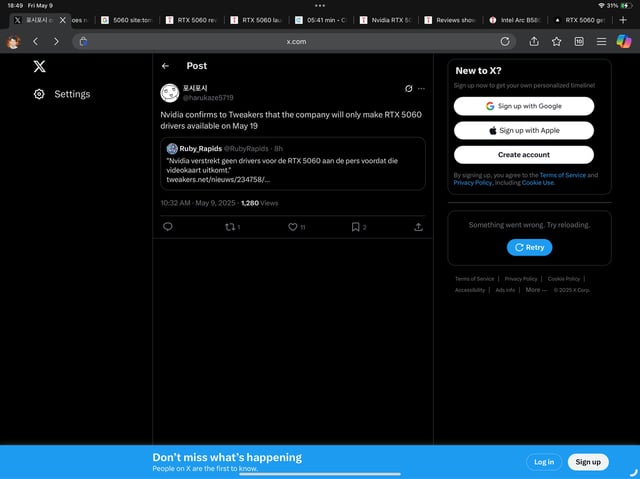The height and width of the screenshot is (479, 640).
Task: Open the @harukaze5719 handle
Action: click(x=208, y=98)
